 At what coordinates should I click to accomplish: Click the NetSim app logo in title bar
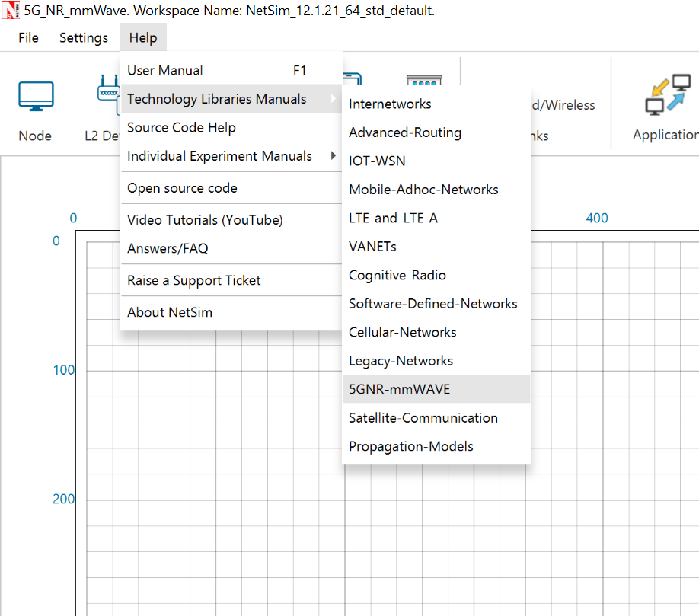[x=11, y=10]
